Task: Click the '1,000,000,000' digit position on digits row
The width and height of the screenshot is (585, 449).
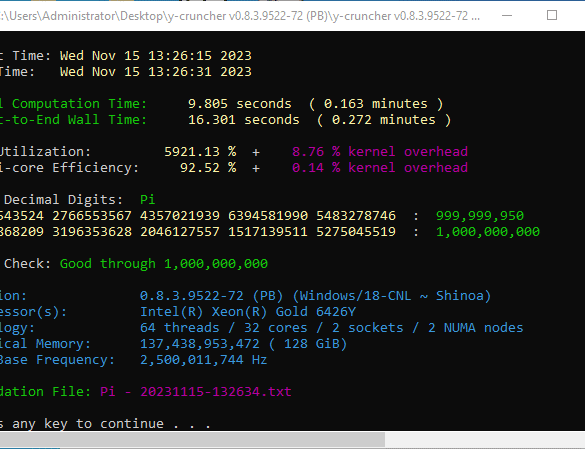Action: tap(488, 232)
